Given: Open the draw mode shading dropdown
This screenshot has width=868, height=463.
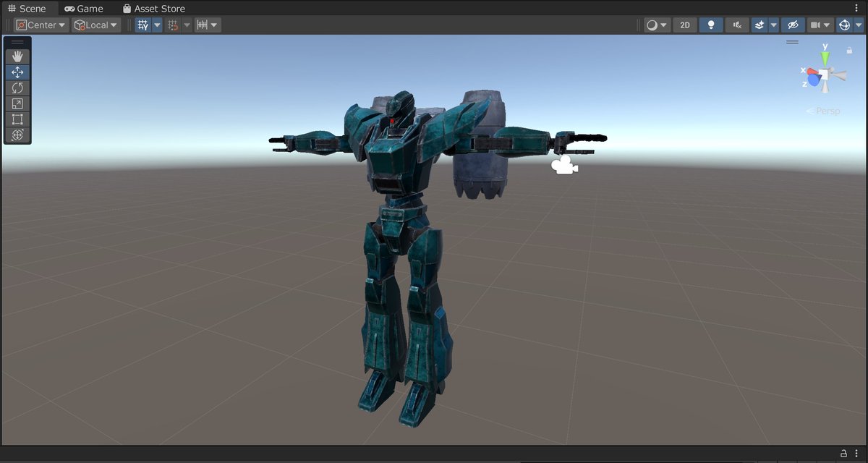Looking at the screenshot, I should pyautogui.click(x=658, y=25).
